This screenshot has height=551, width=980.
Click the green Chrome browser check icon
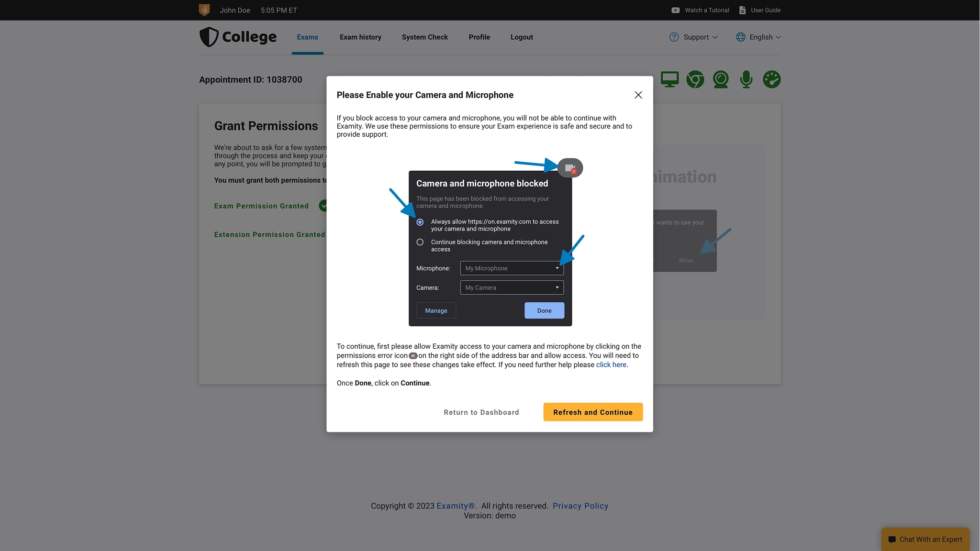tap(695, 79)
